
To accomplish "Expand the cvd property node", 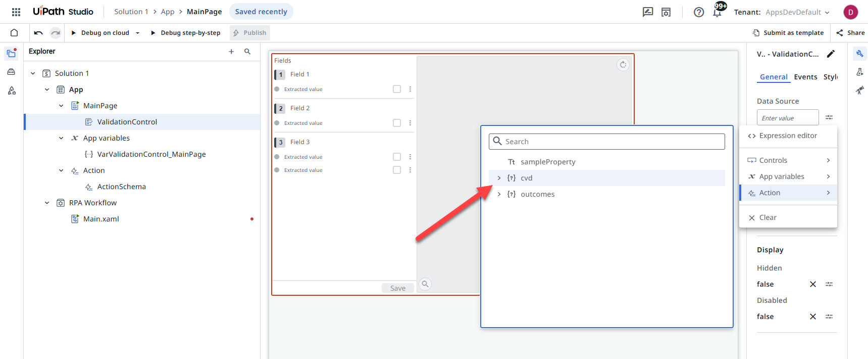I will 499,178.
